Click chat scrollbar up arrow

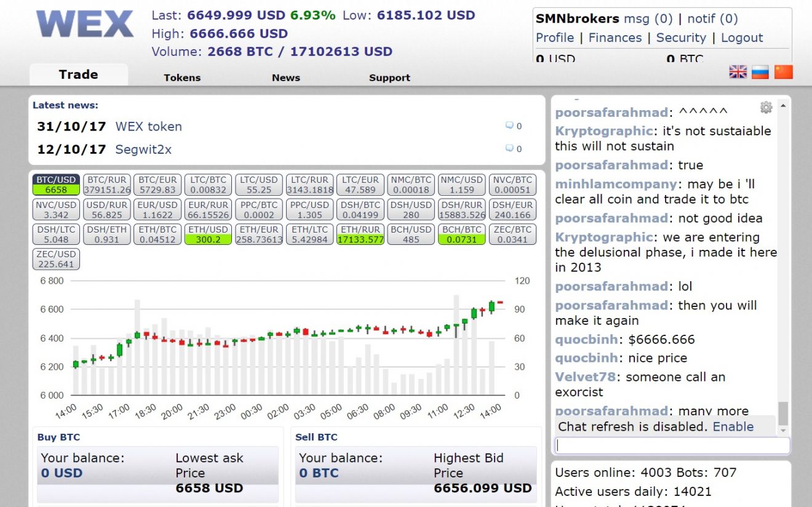(782, 105)
